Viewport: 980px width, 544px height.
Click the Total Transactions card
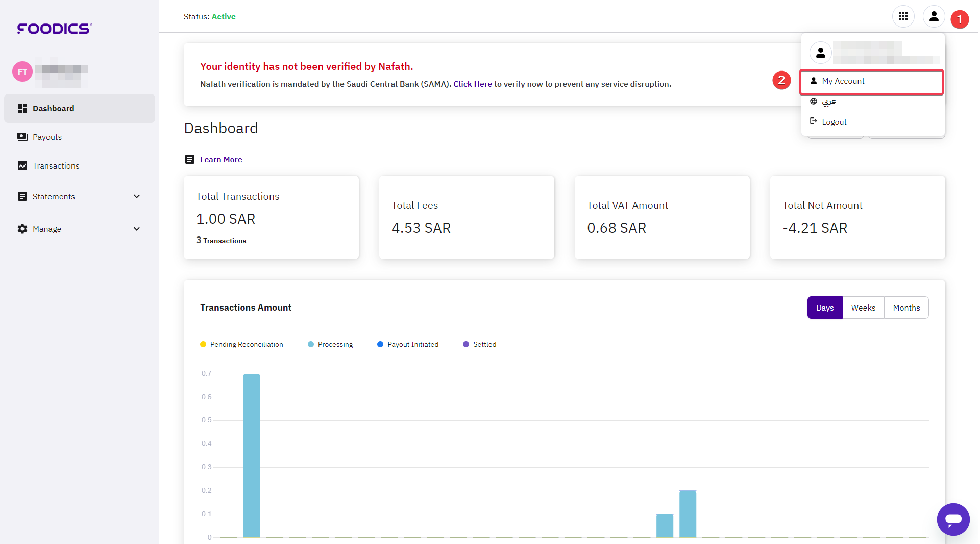[271, 218]
